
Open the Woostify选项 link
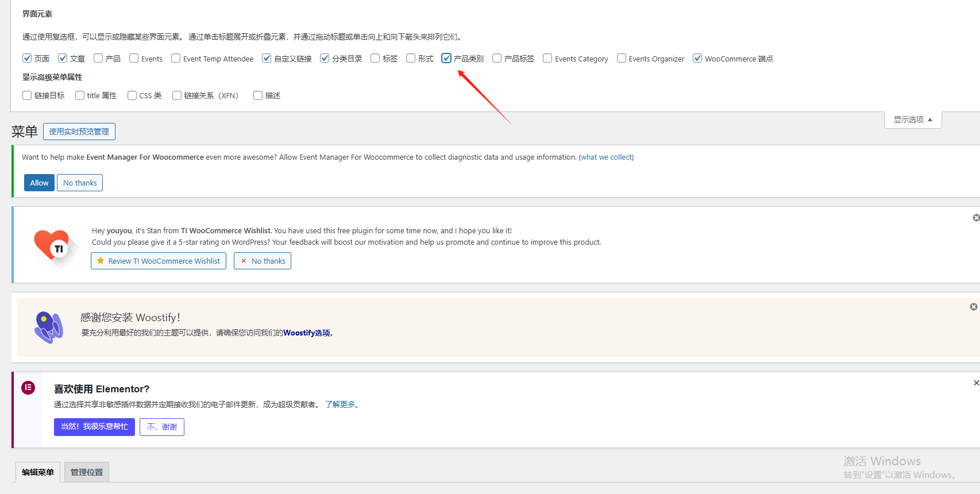click(307, 333)
